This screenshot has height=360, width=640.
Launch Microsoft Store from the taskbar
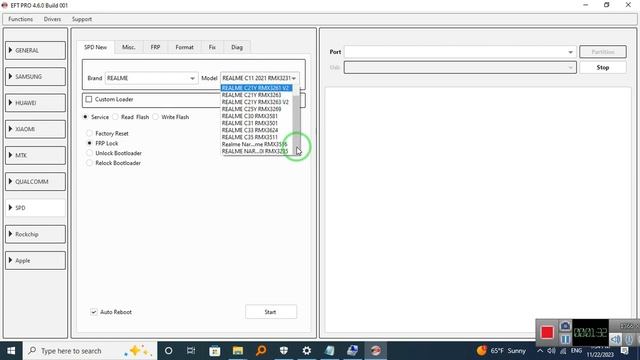pyautogui.click(x=215, y=351)
